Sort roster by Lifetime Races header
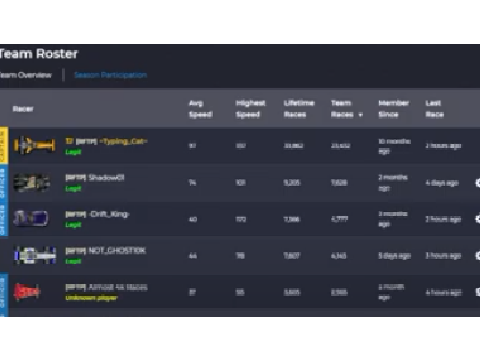The width and height of the screenshot is (480, 360). (299, 109)
